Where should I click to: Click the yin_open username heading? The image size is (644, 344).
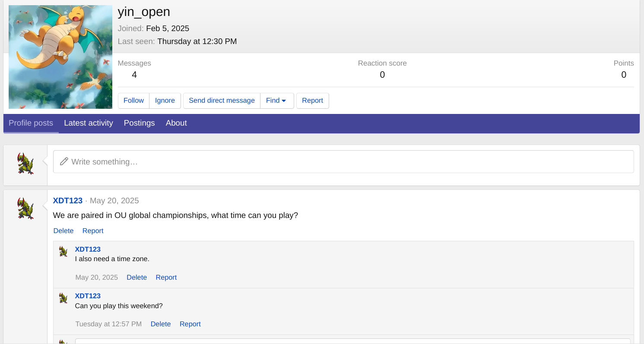click(x=144, y=12)
